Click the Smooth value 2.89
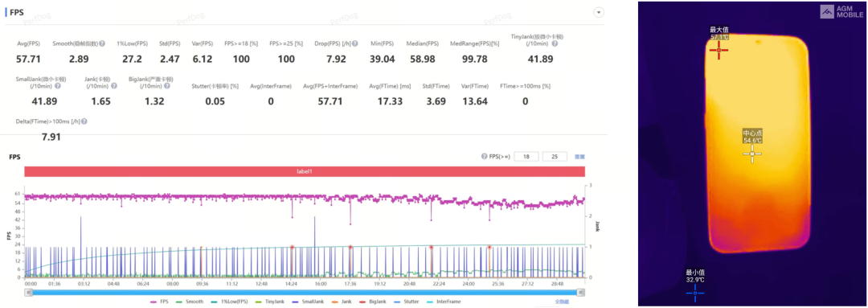Viewport: 868px width, 308px height. 80,59
